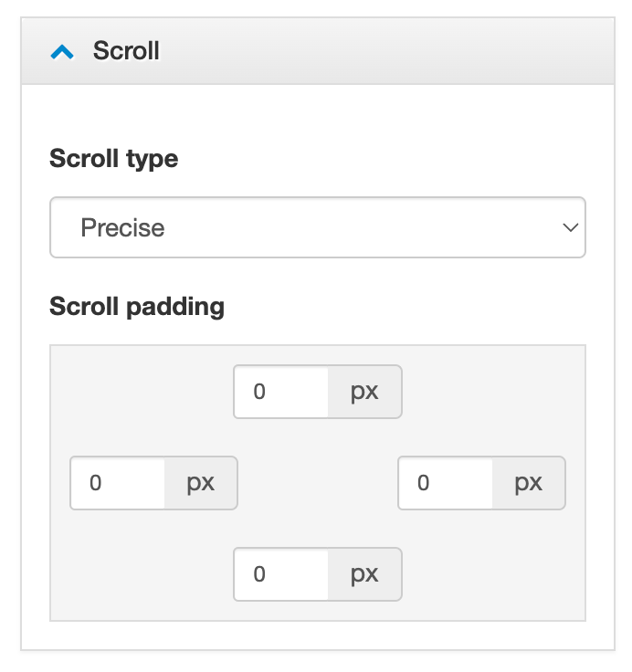
Task: Click the zero value in the right padding field
Action: tap(423, 483)
